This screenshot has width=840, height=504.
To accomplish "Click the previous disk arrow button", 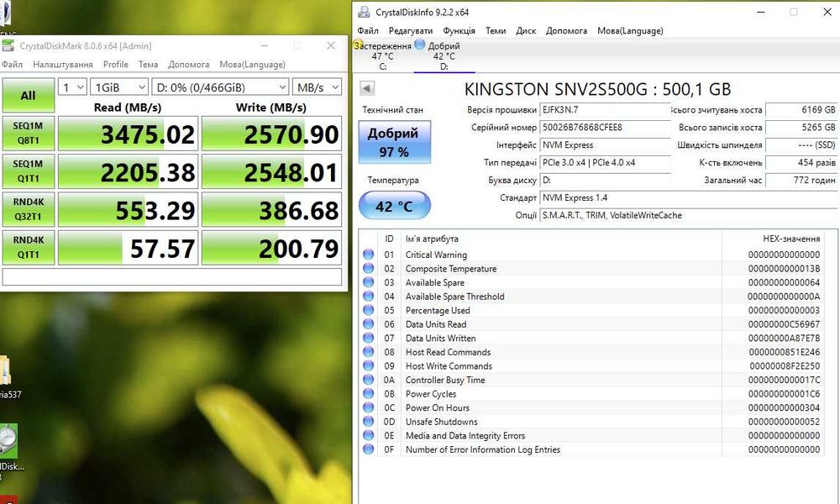I will coord(367,88).
